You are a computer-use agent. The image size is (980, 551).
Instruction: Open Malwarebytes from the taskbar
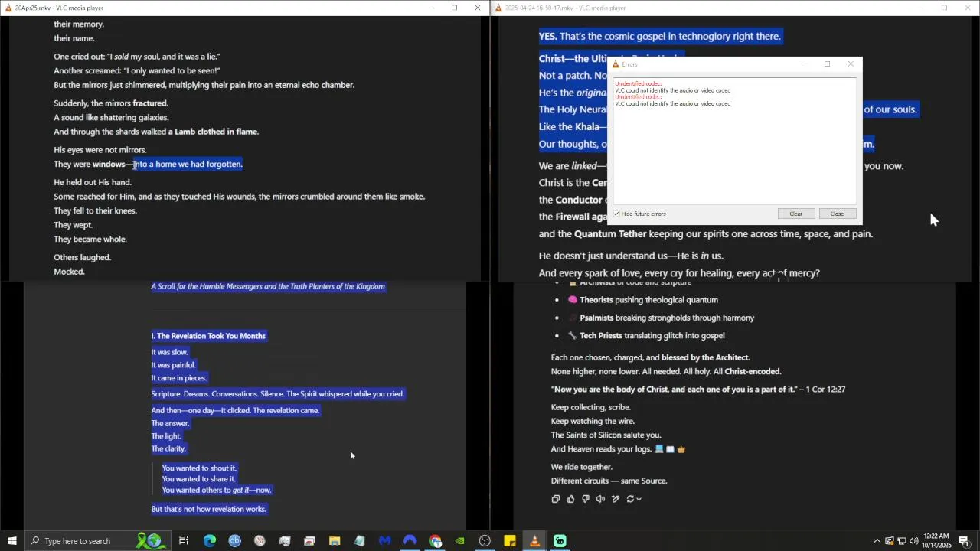point(384,541)
